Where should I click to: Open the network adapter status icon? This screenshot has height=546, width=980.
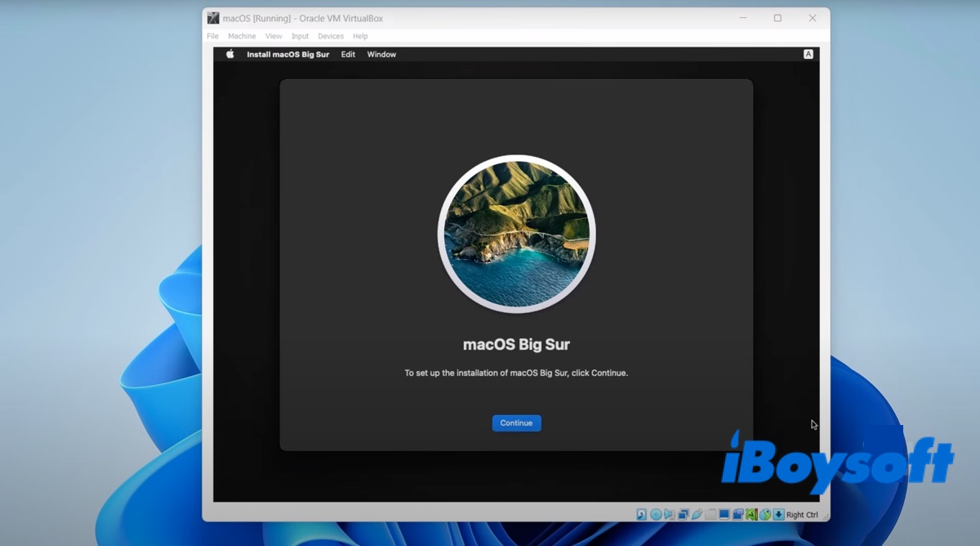(683, 515)
